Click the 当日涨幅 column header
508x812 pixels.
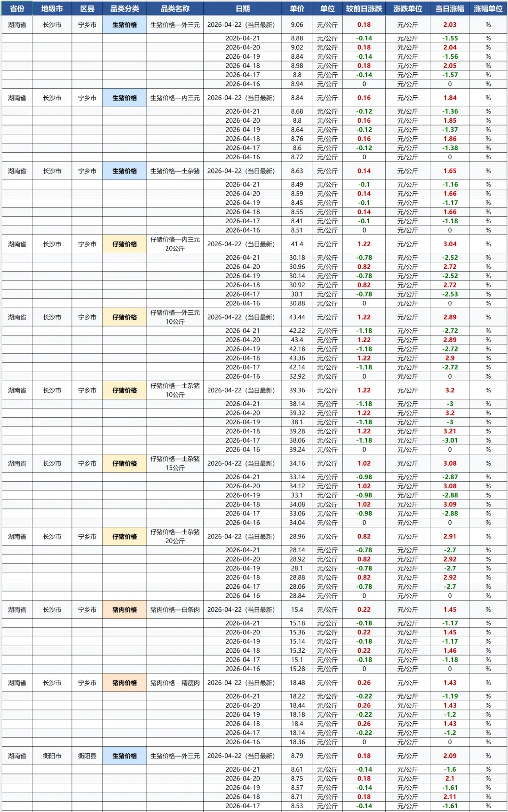click(450, 8)
